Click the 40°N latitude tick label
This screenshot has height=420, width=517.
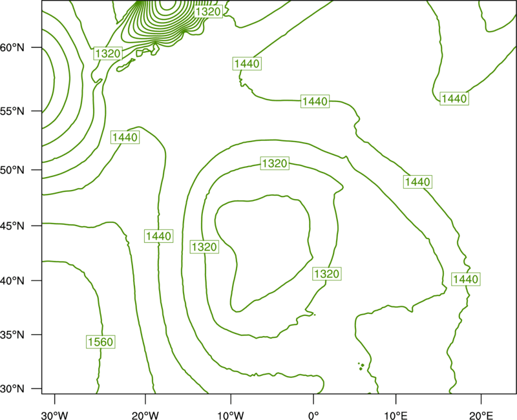coord(12,281)
